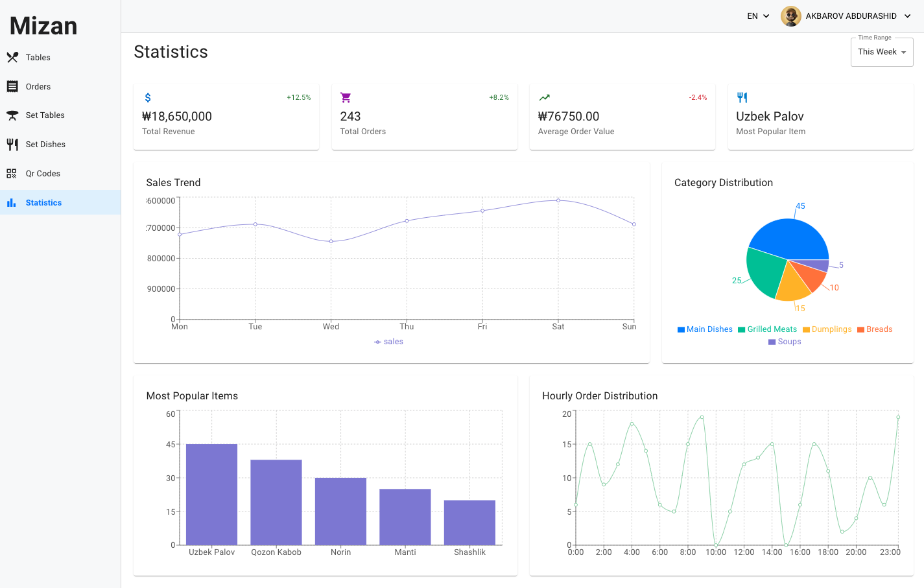Screen dimensions: 924x588
Task: Open the EN language selector
Action: [757, 16]
